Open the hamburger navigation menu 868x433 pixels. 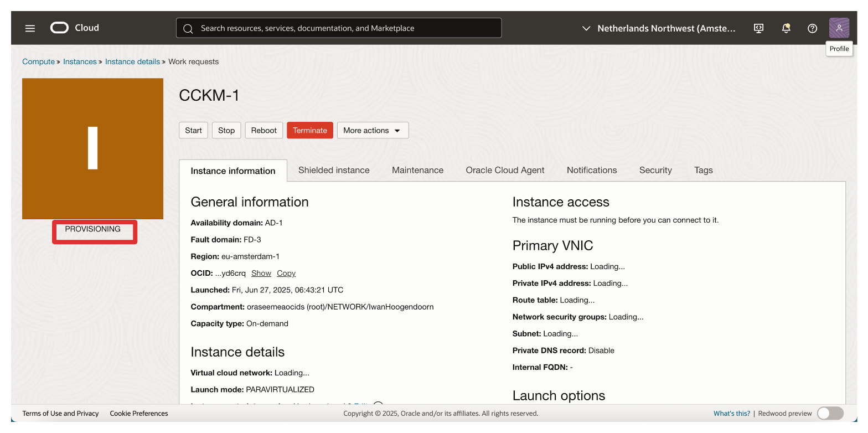[30, 28]
